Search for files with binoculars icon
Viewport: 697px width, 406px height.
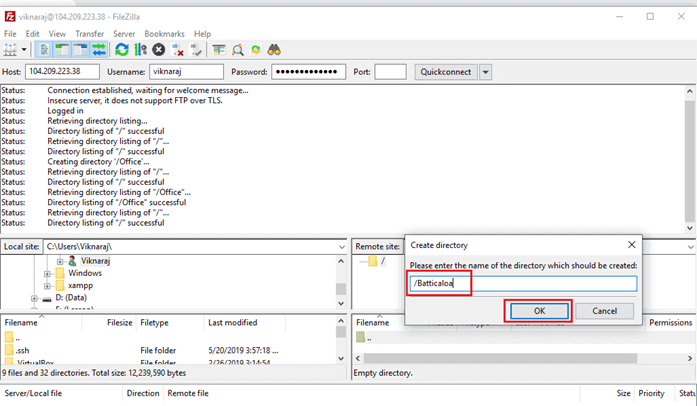click(274, 50)
